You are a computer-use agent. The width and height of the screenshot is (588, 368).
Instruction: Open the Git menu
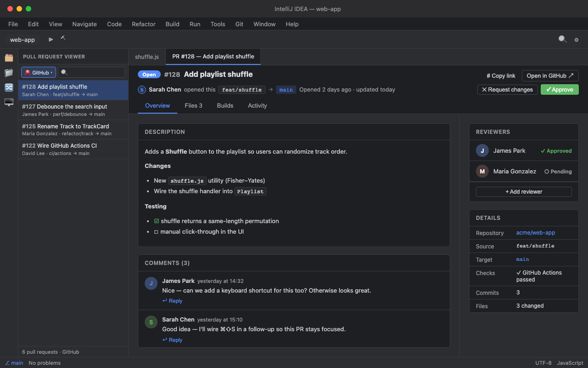[239, 24]
